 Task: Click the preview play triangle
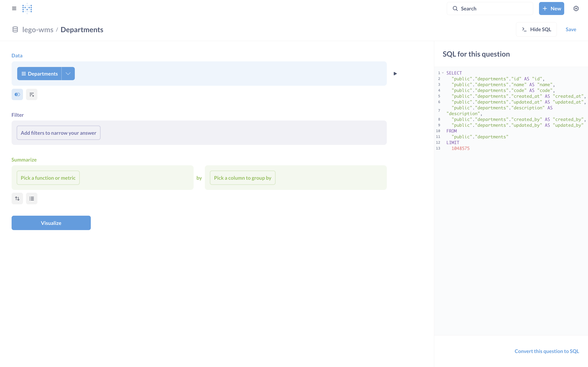(395, 74)
